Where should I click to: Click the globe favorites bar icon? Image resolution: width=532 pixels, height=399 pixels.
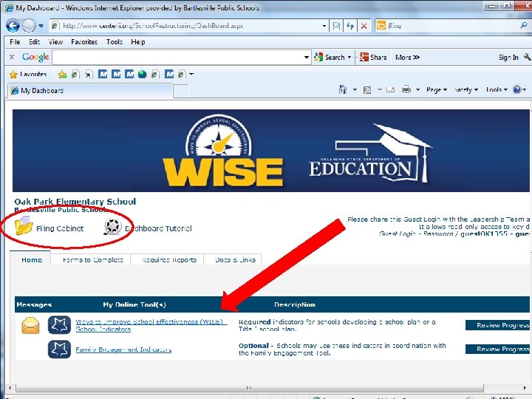[143, 74]
